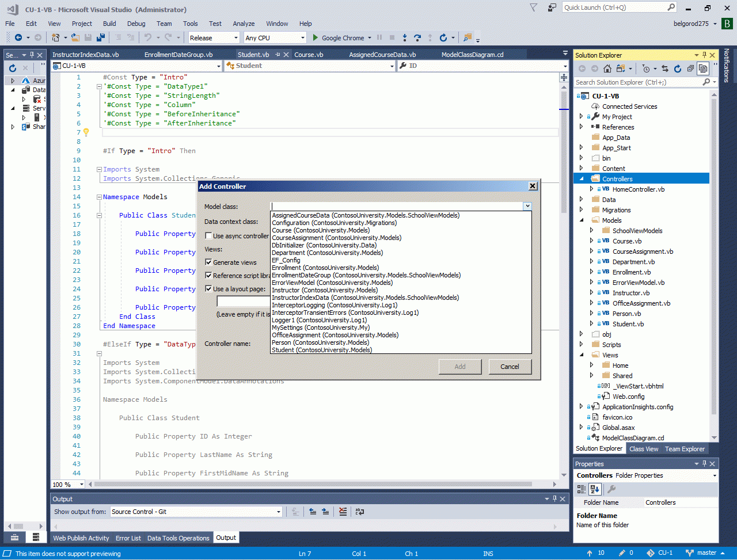Click the pending changes pencil in status bar
The image size is (737, 560).
626,553
